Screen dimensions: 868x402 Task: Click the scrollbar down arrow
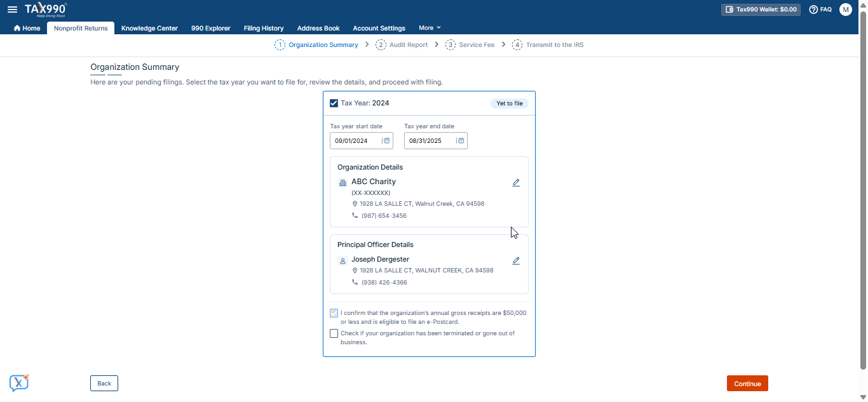click(863, 397)
